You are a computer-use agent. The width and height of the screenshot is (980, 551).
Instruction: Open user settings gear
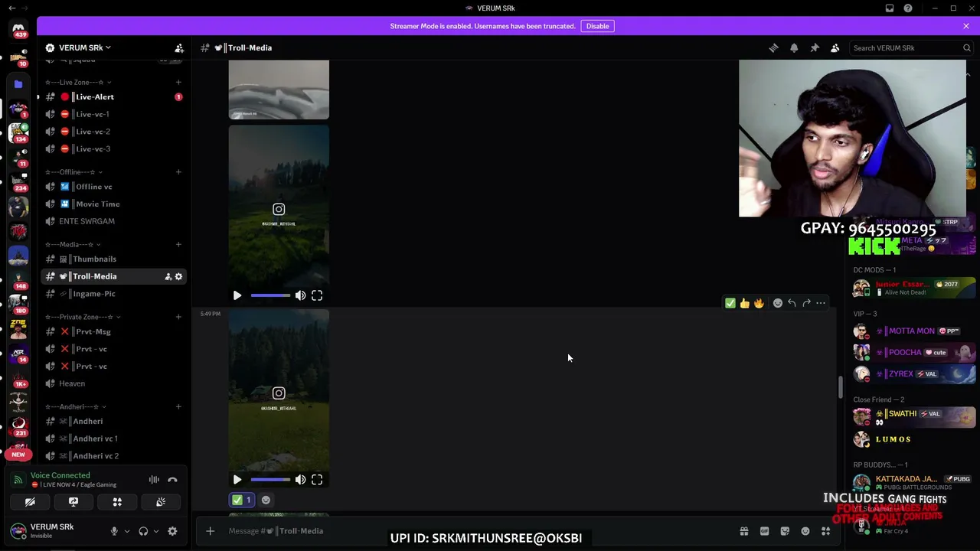(172, 531)
